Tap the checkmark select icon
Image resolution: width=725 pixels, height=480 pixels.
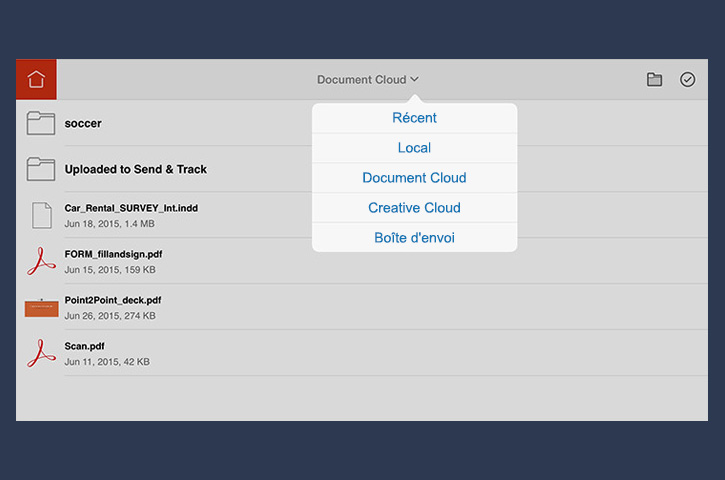tap(687, 80)
